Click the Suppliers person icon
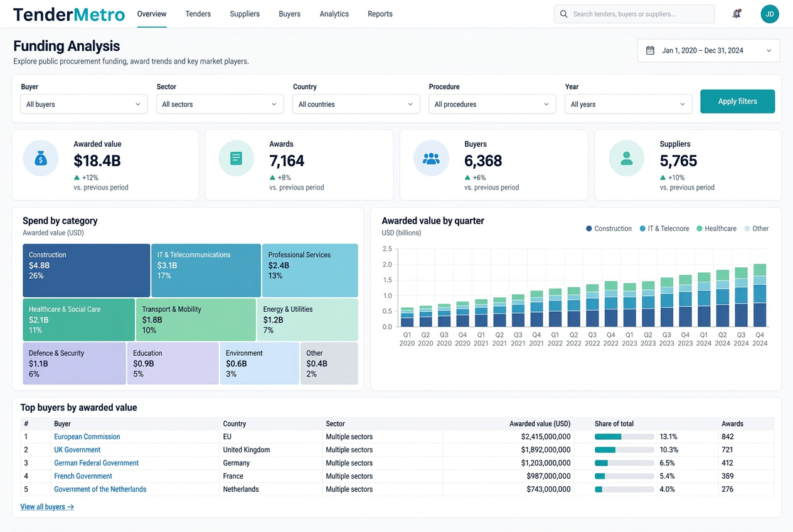The width and height of the screenshot is (793, 532). pos(626,159)
